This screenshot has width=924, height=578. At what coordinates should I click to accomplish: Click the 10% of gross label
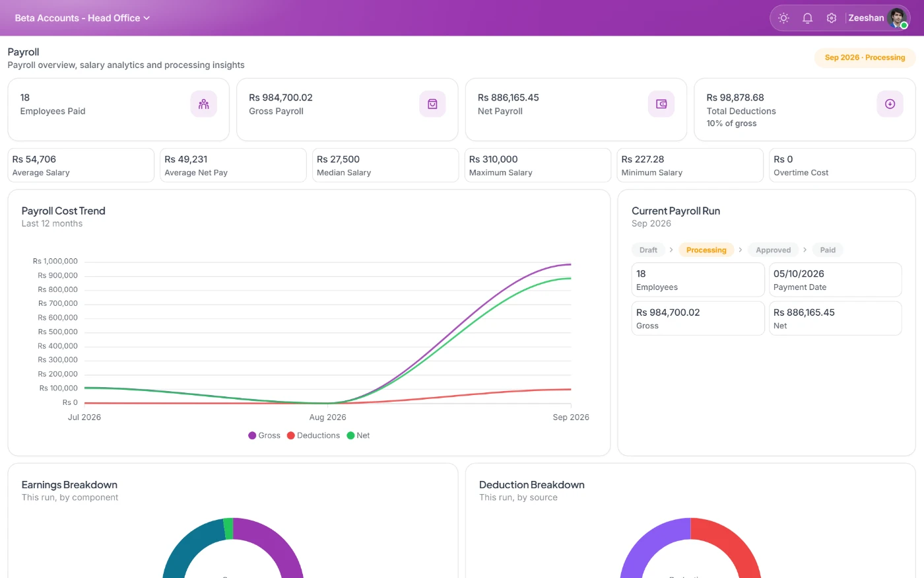pyautogui.click(x=731, y=124)
